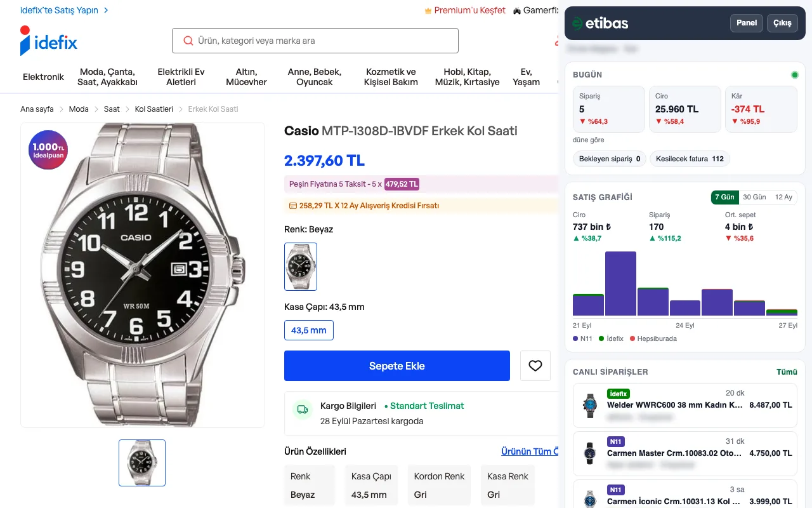
Task: Add product to favorites with heart icon
Action: click(x=535, y=366)
